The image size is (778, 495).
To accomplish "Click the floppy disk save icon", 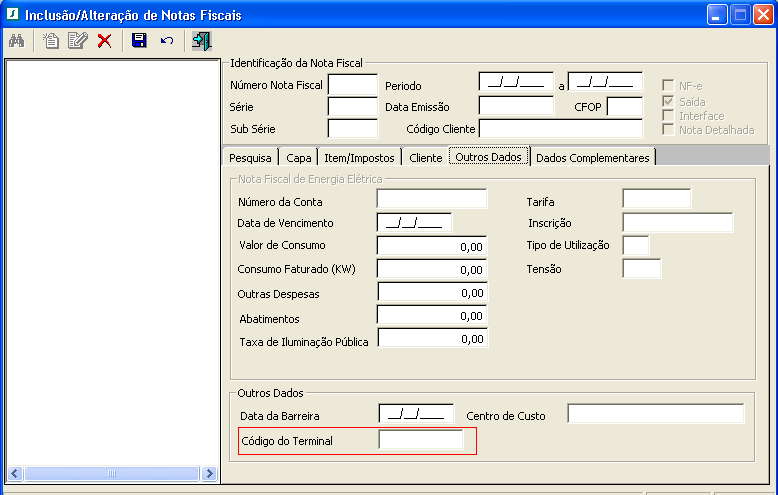I will (x=139, y=41).
